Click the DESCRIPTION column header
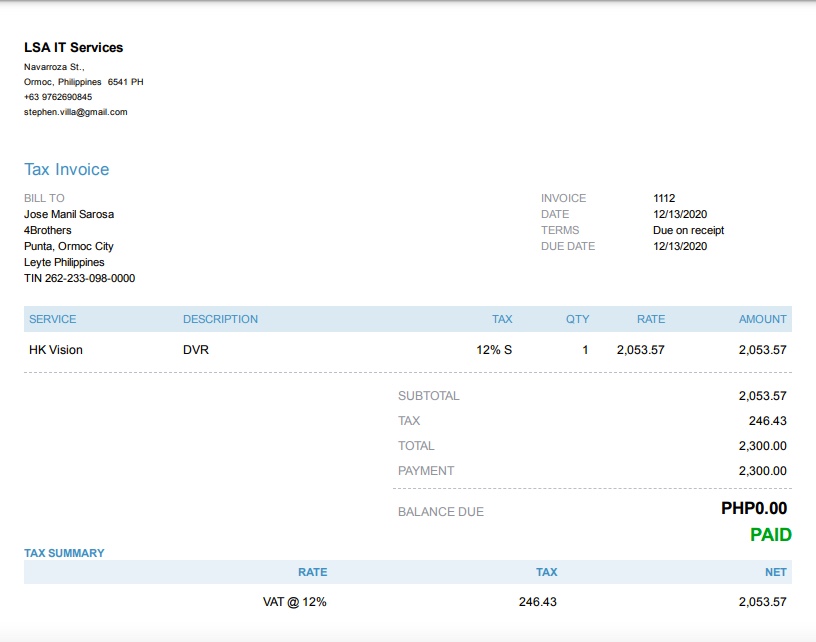816x642 pixels. (x=220, y=319)
